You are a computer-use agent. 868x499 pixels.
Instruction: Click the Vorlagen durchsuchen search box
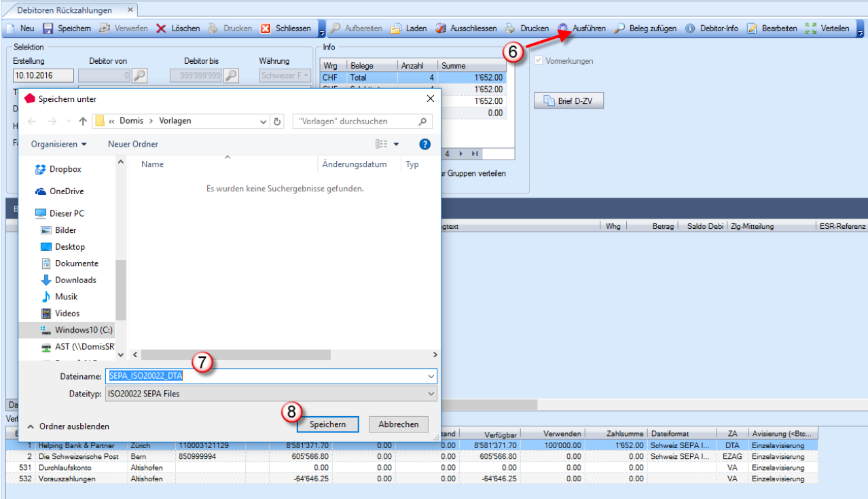pos(363,122)
